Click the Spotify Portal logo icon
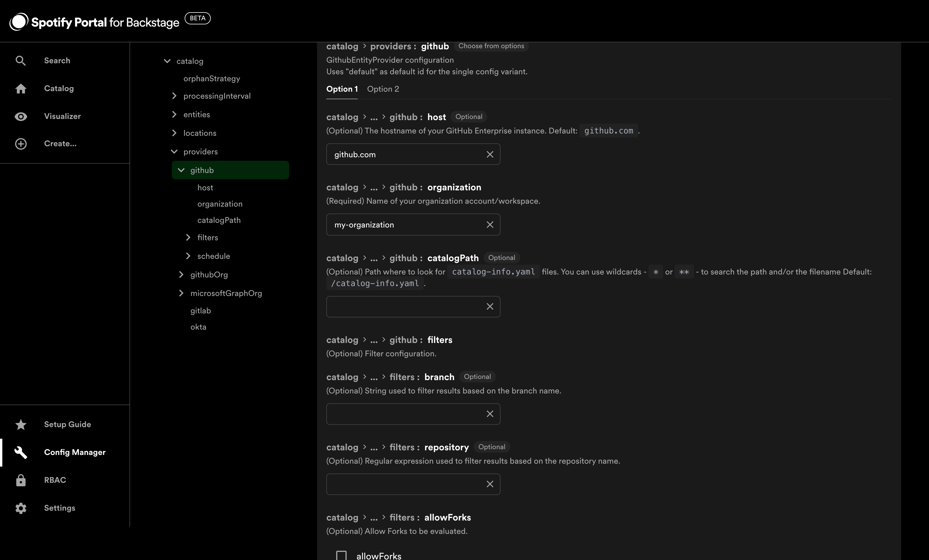The height and width of the screenshot is (560, 929). click(19, 21)
